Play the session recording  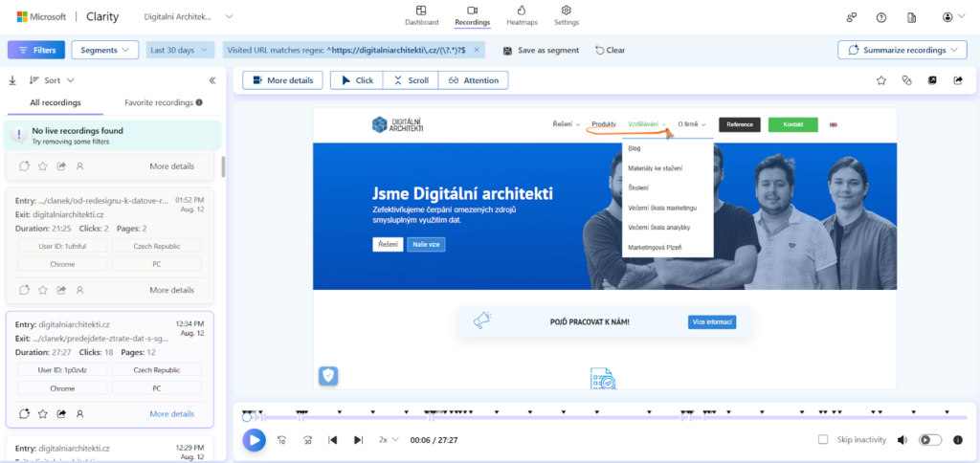[254, 440]
